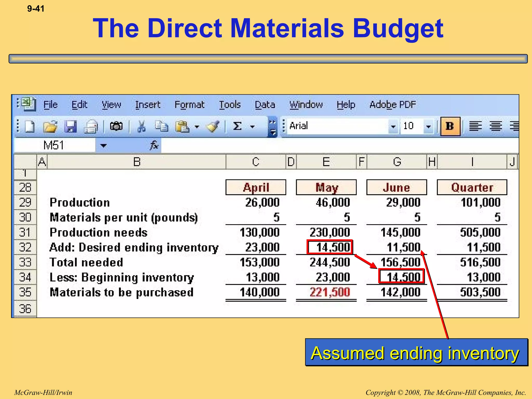
Task: Click April production needs 130,000
Action: [260, 232]
